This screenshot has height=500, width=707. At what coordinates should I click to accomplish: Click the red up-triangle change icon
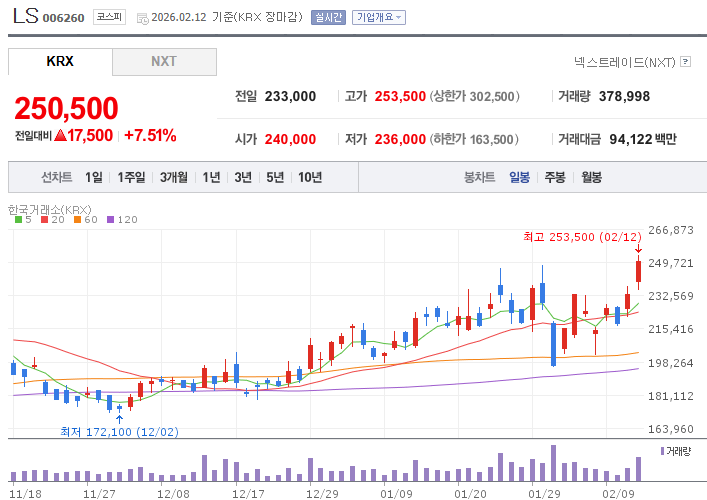click(x=60, y=135)
